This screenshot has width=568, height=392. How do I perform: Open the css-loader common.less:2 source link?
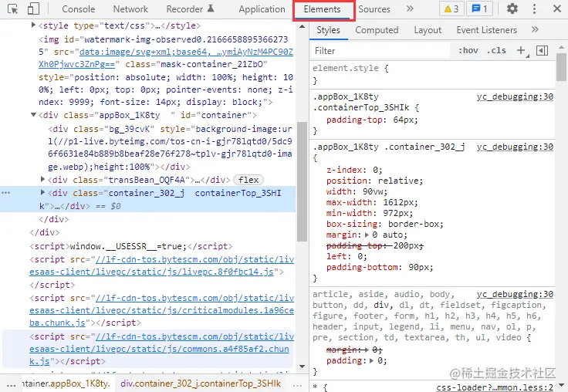click(x=495, y=387)
